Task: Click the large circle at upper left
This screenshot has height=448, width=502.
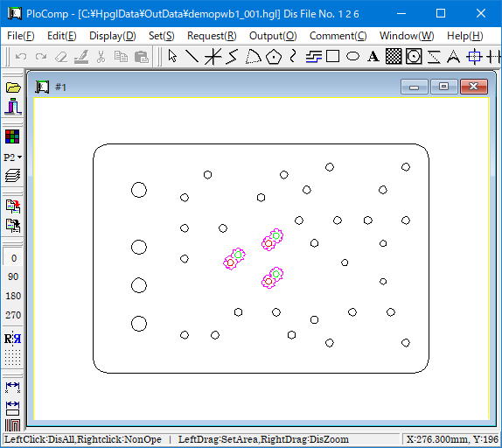Action: click(139, 190)
